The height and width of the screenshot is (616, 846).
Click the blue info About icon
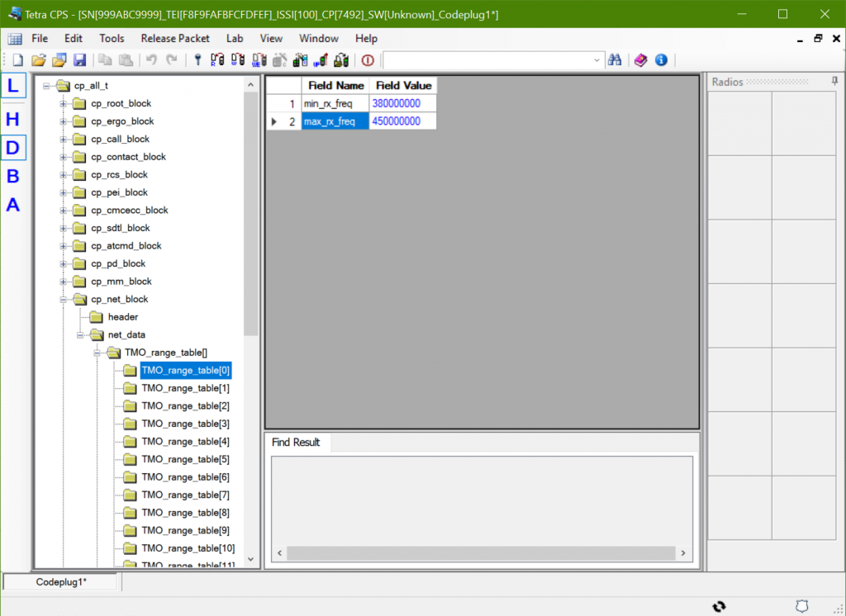pos(661,60)
